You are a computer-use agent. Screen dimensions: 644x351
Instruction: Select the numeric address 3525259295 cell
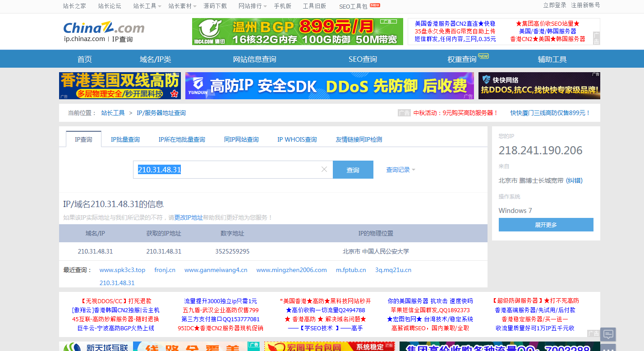coord(232,251)
